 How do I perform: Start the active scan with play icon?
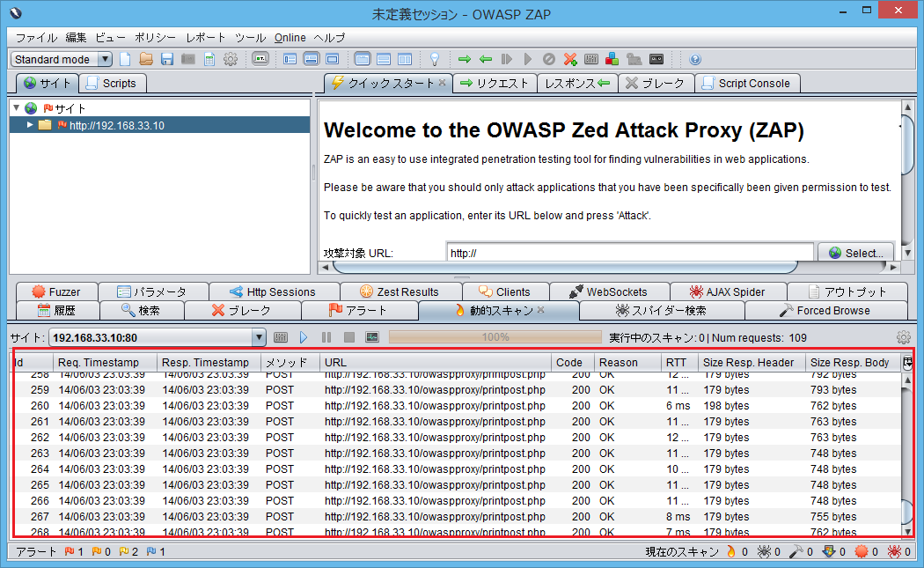coord(304,337)
